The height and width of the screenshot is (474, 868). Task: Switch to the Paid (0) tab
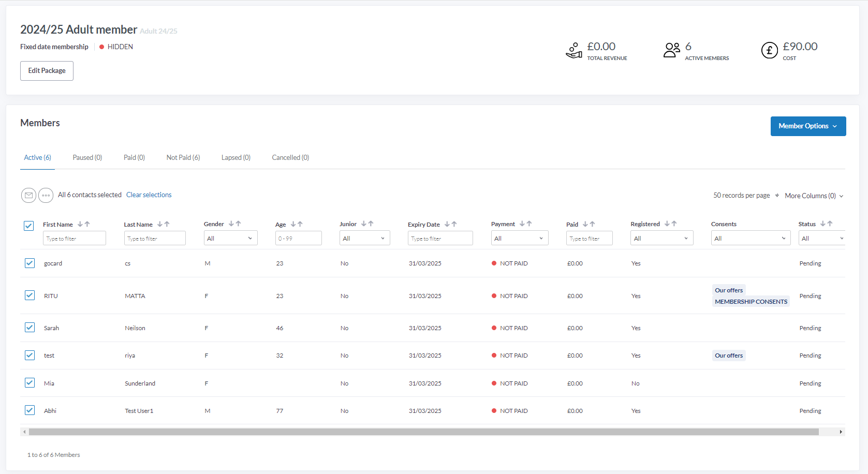point(134,157)
